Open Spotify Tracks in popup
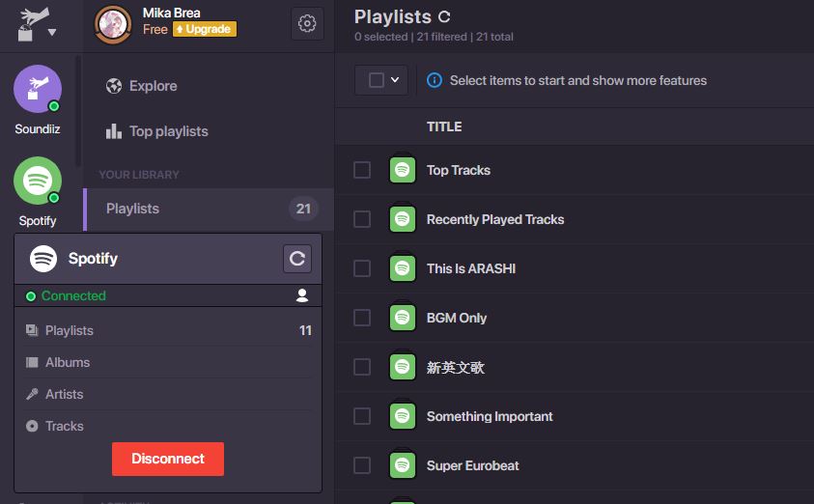The height and width of the screenshot is (504, 814). coord(168,426)
